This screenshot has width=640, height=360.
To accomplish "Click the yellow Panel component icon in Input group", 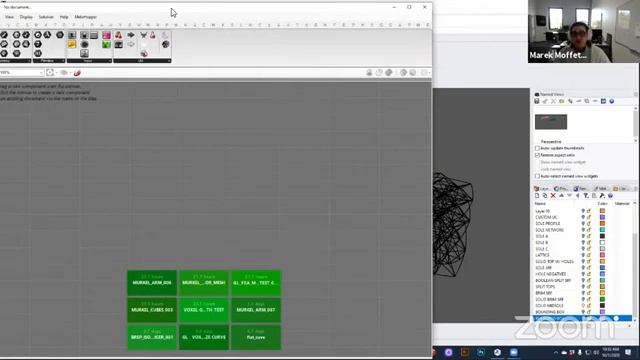I will pos(72,44).
